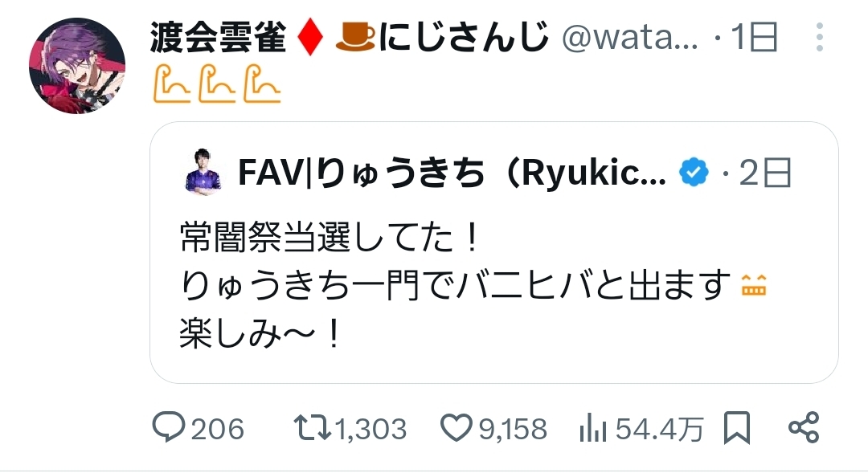Click the @wata... handle
868x473 pixels.
[630, 38]
